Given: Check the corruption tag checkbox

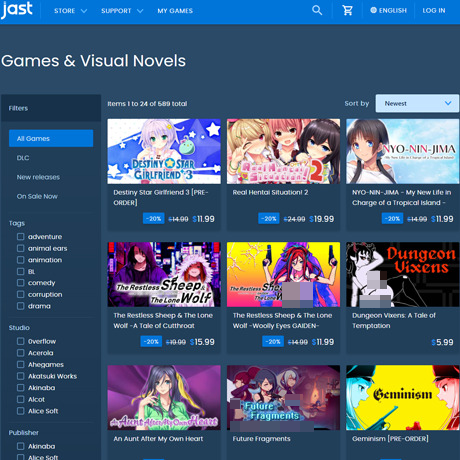Looking at the screenshot, I should point(21,294).
